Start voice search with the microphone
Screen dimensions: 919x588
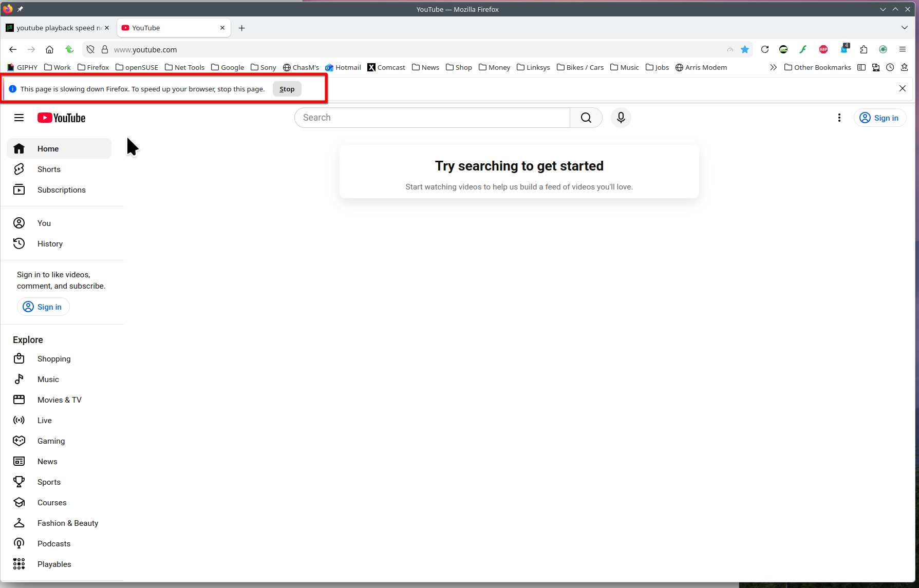(x=621, y=118)
